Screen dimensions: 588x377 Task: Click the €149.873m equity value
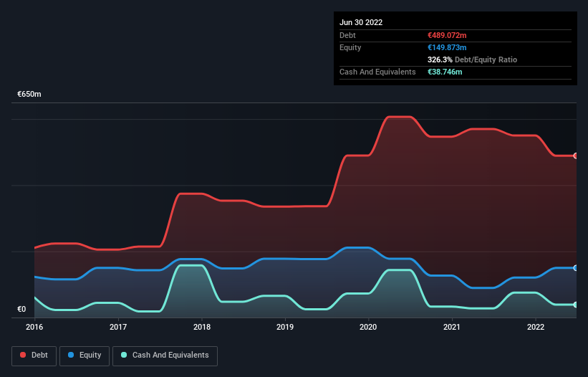(447, 47)
